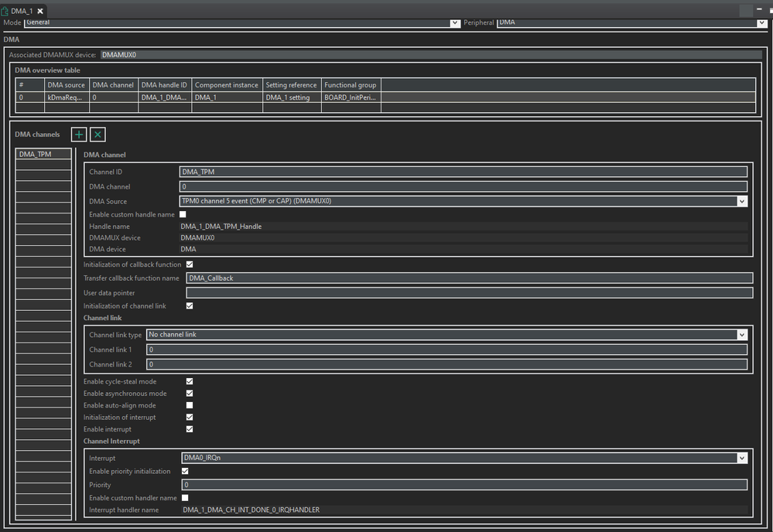Viewport: 773px width, 532px height.
Task: Open the Peripheral DMA dropdown
Action: click(x=761, y=22)
